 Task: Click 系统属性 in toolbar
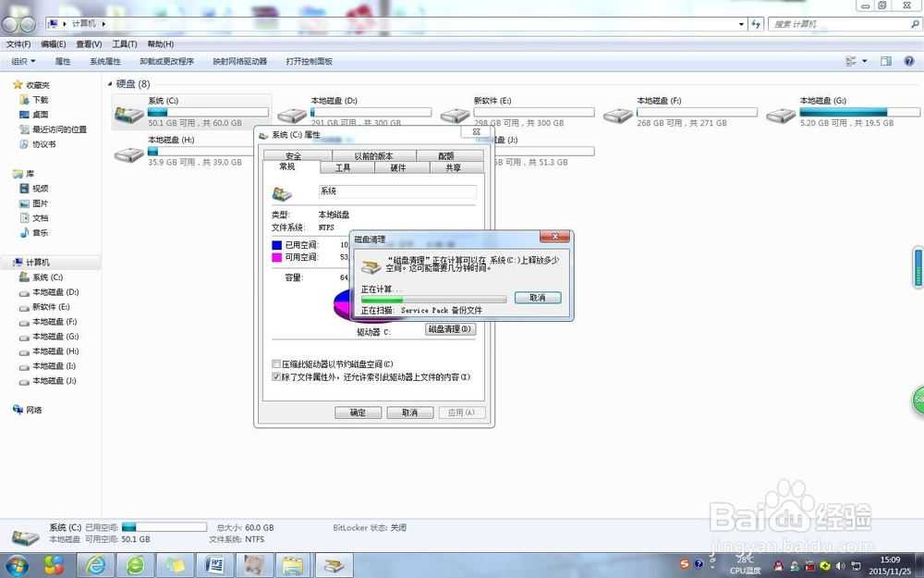tap(105, 61)
